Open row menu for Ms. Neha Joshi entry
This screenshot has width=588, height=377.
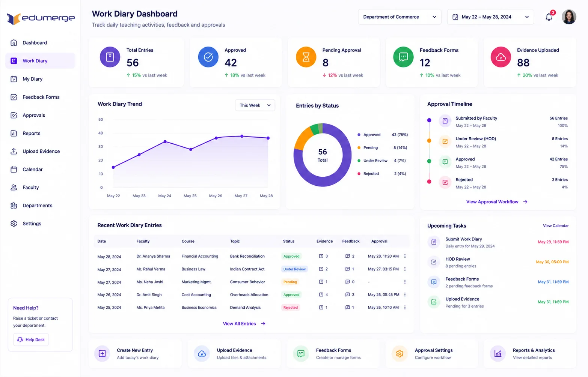405,282
